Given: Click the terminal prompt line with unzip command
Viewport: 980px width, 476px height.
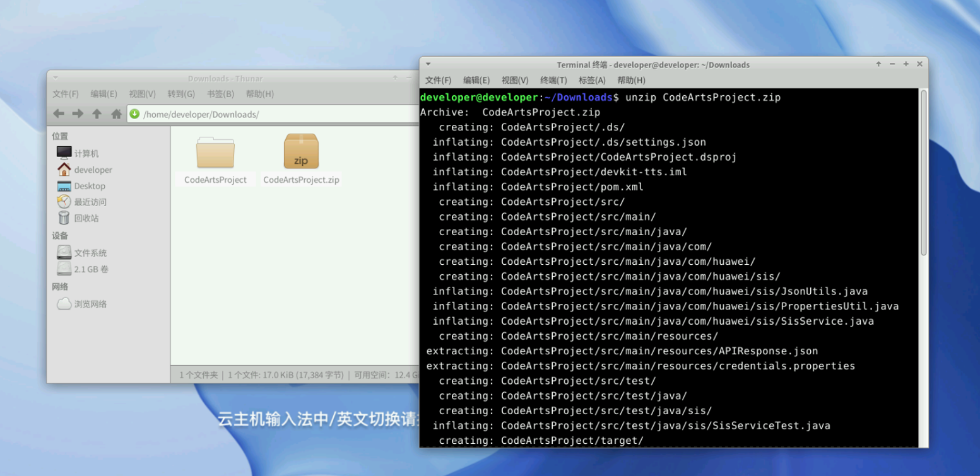Looking at the screenshot, I should pos(600,97).
